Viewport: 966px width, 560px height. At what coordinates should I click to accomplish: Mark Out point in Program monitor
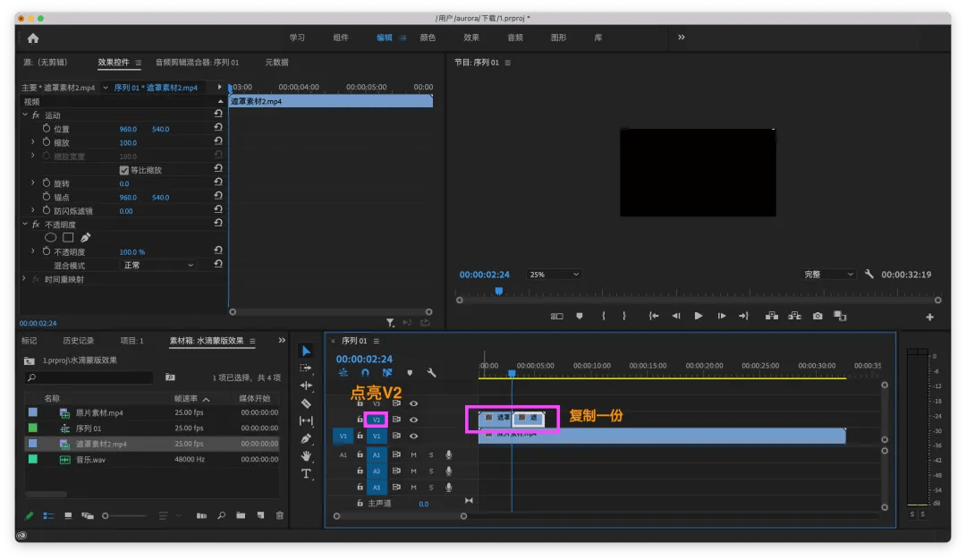point(624,316)
